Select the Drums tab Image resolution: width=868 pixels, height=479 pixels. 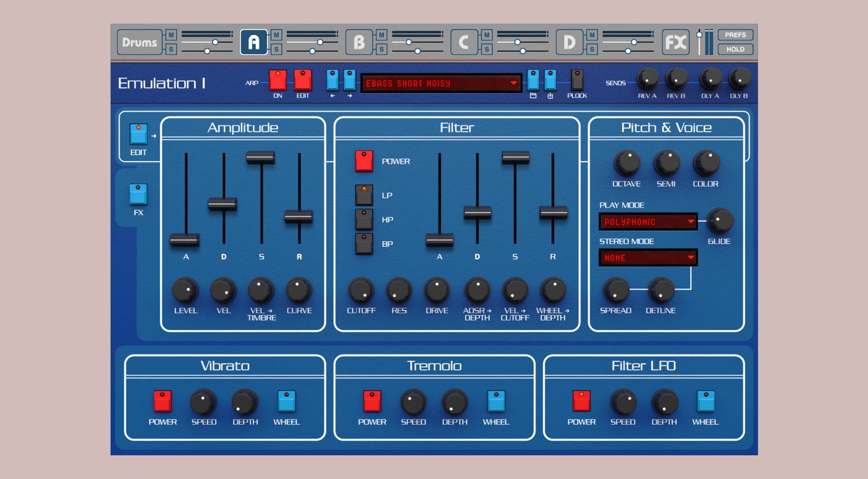tap(139, 42)
